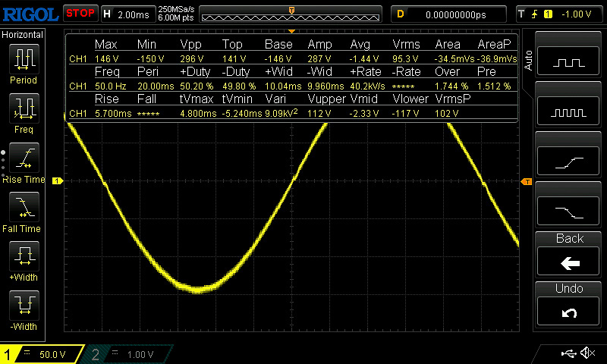
Task: Click the Vrms value 95.3 V
Action: pos(405,59)
